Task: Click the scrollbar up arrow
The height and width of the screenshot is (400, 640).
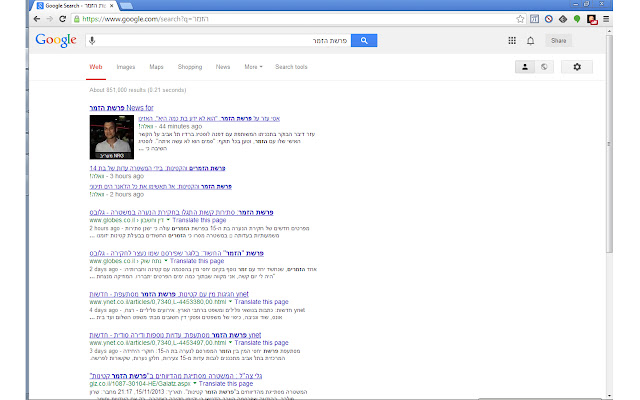Action: [609, 31]
